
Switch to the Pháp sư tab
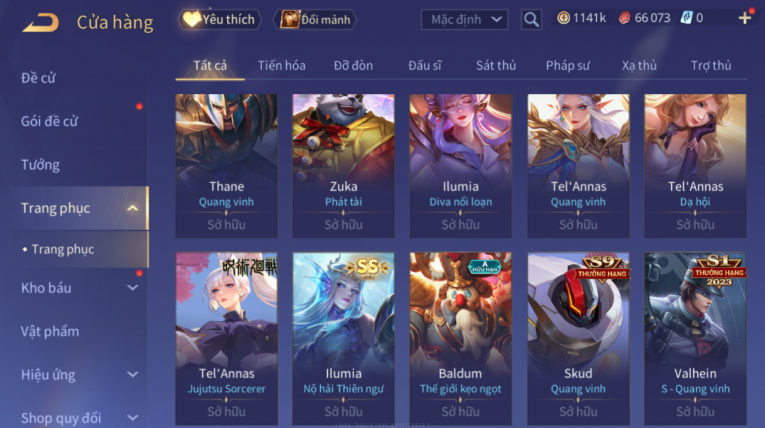[567, 65]
